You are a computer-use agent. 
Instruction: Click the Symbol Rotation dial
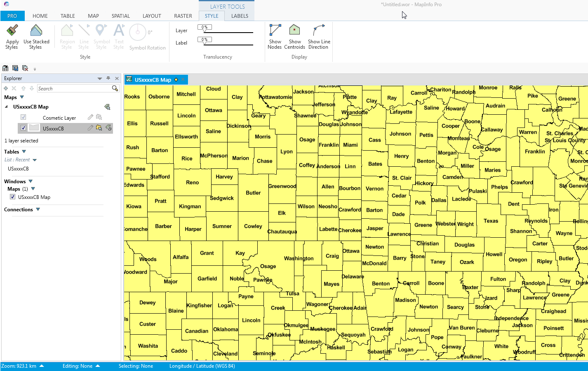pyautogui.click(x=138, y=32)
